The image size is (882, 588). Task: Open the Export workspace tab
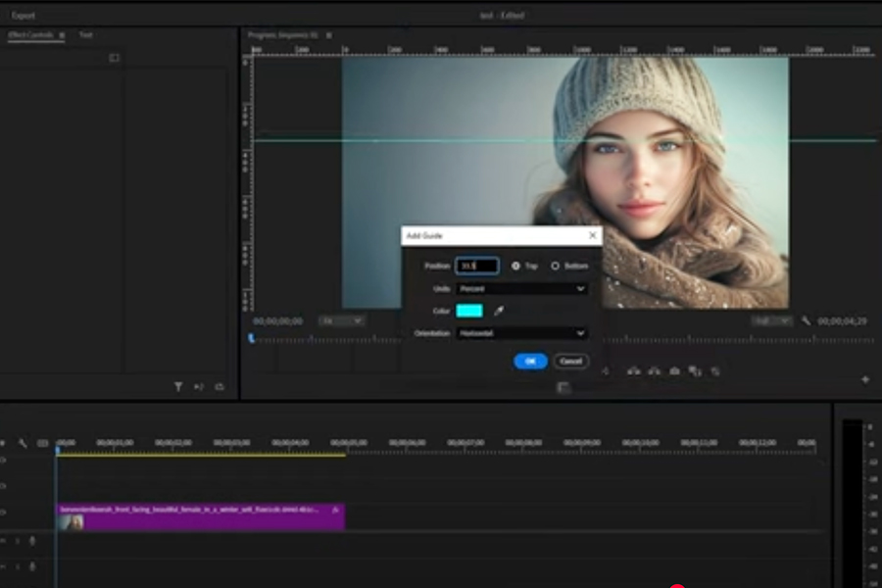[24, 16]
